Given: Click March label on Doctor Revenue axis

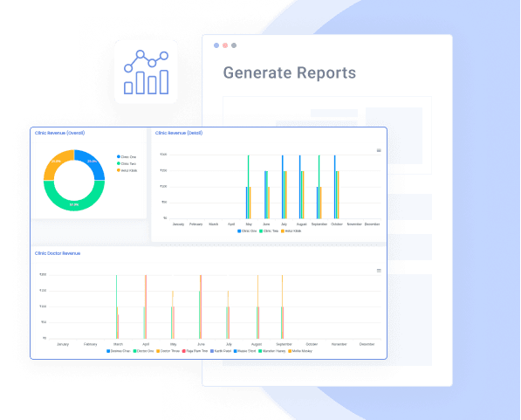Looking at the screenshot, I should coord(118,344).
